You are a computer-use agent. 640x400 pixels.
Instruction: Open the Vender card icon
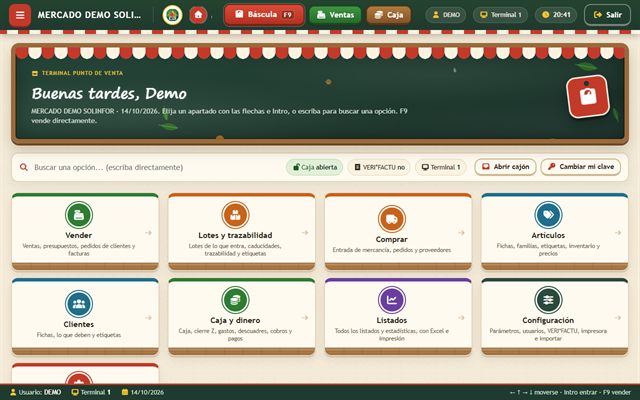pos(79,215)
